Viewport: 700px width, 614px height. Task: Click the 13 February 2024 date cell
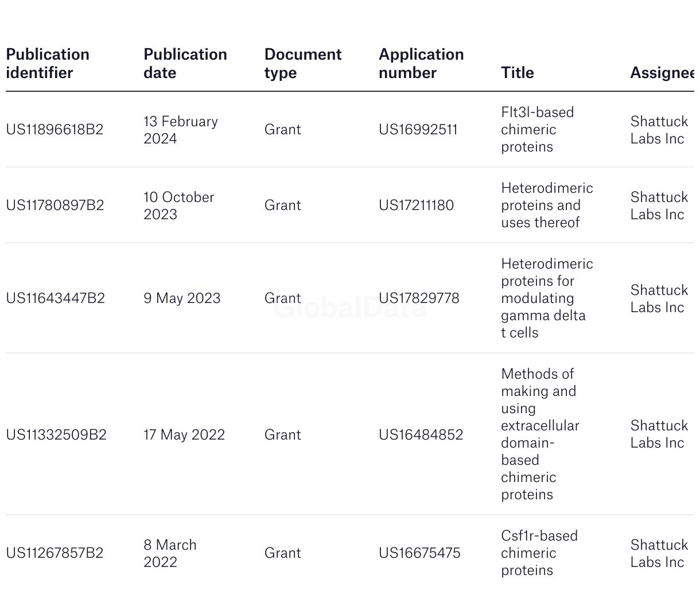[181, 130]
